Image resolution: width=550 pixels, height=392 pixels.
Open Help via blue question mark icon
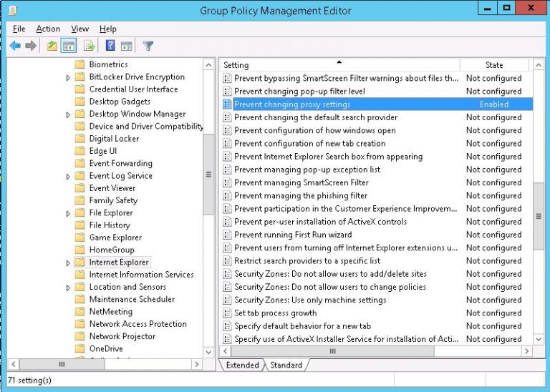click(x=110, y=46)
